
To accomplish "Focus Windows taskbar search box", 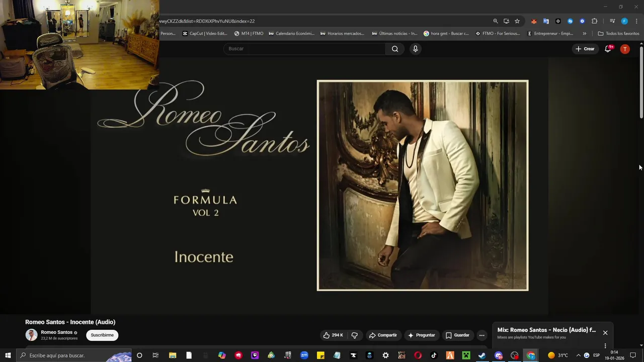I will pos(74,355).
